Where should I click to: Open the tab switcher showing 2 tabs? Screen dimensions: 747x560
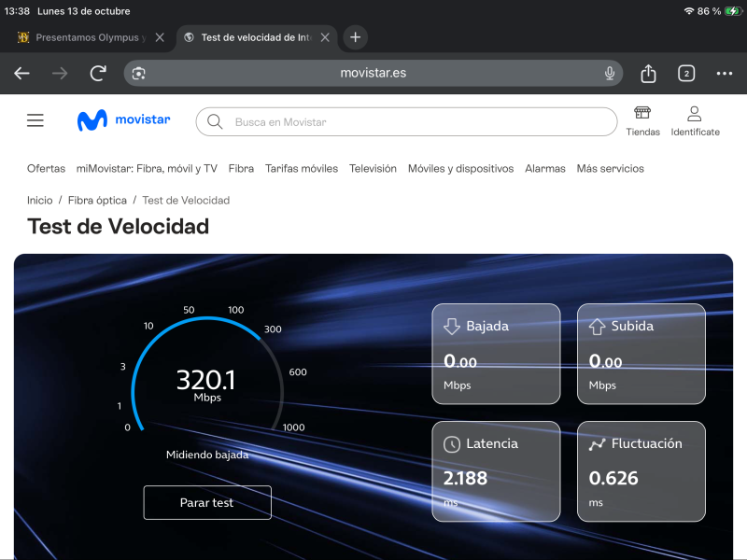[x=686, y=74]
